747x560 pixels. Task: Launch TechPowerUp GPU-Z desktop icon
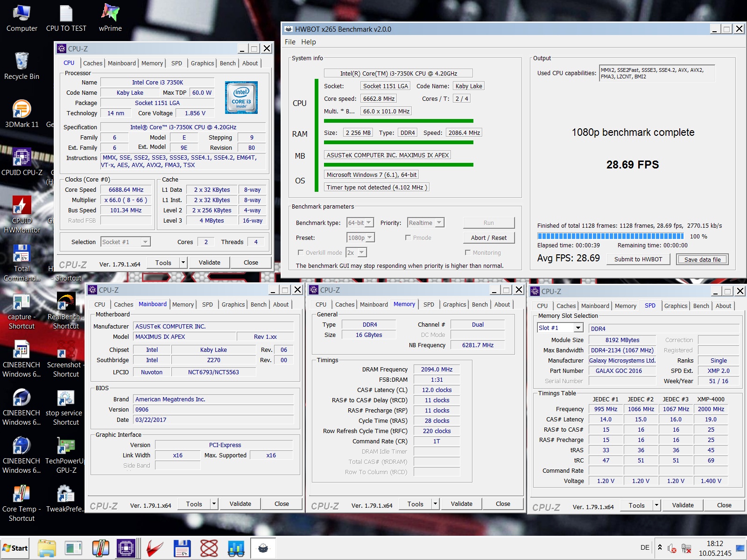(x=66, y=455)
